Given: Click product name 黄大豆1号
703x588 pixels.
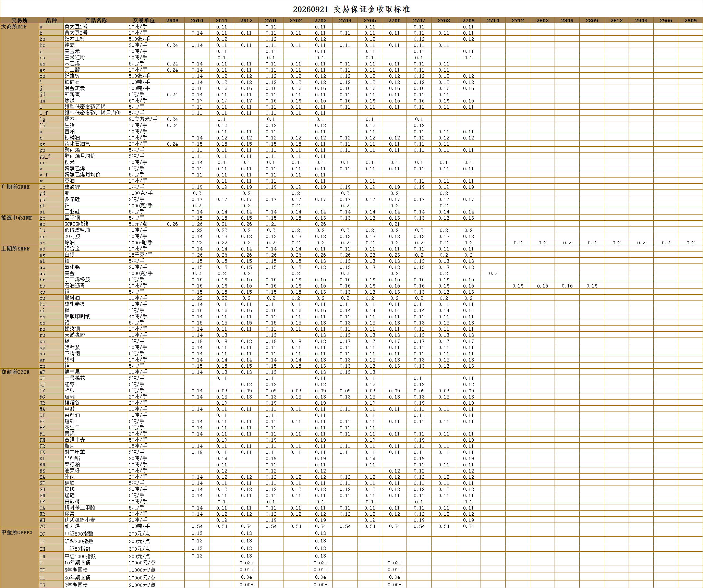Looking at the screenshot, I should (x=76, y=27).
